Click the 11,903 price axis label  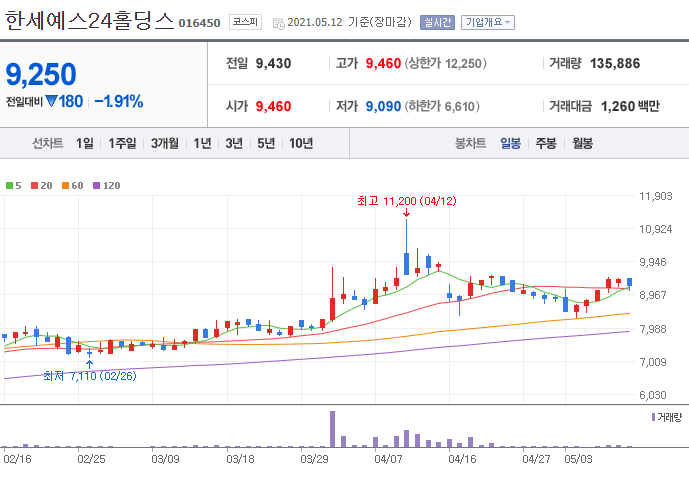tap(656, 196)
